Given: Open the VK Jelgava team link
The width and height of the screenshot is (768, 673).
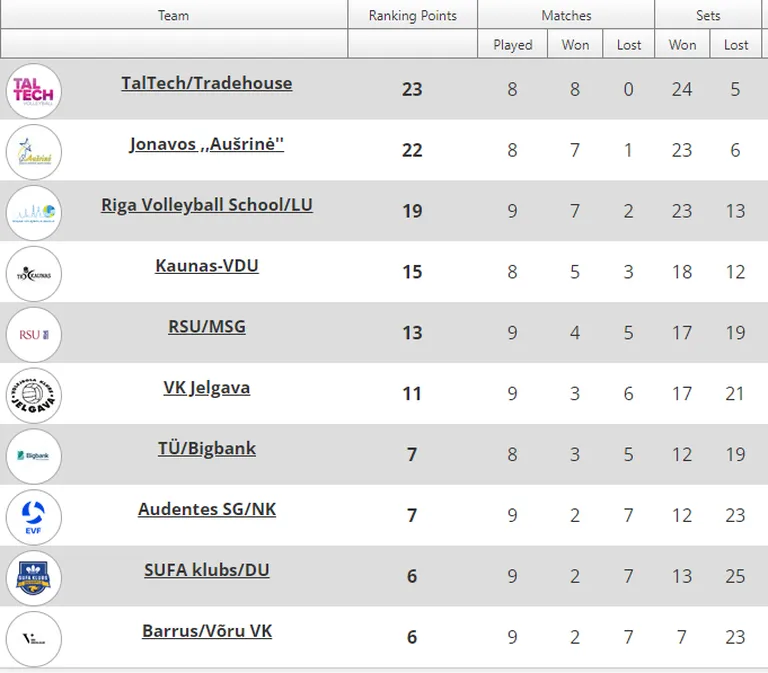Looking at the screenshot, I should coord(207,388).
